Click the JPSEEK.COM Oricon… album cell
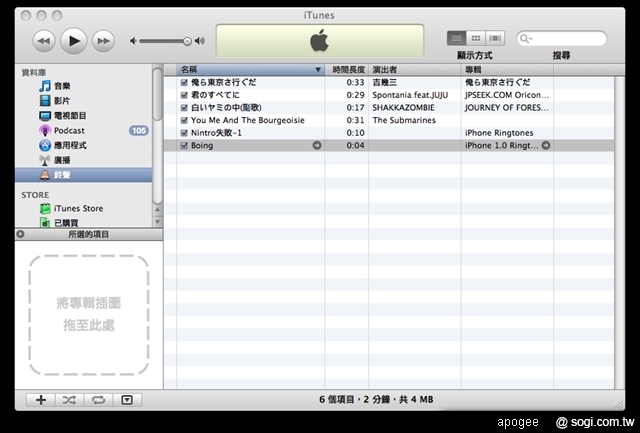The image size is (640, 433). (x=507, y=95)
